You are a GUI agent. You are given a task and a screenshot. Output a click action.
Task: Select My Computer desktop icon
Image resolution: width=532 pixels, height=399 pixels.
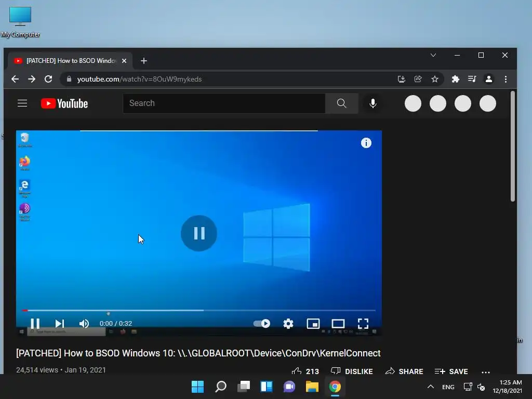pyautogui.click(x=20, y=22)
